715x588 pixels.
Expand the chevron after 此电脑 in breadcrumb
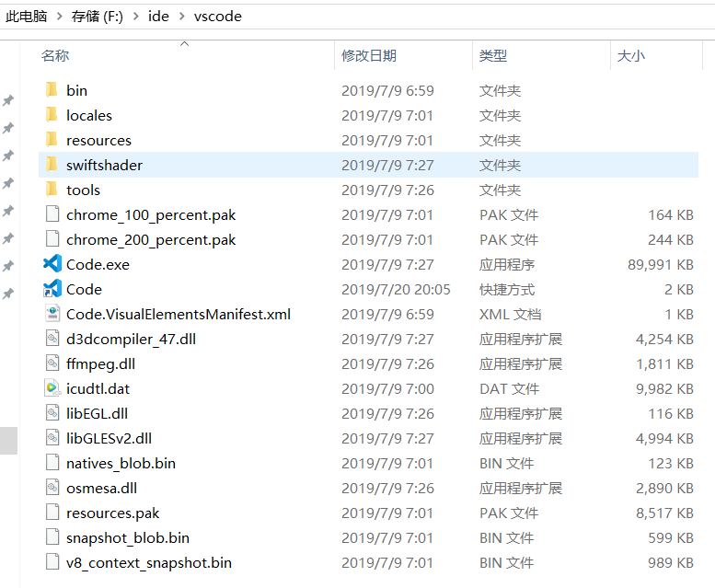click(x=59, y=17)
